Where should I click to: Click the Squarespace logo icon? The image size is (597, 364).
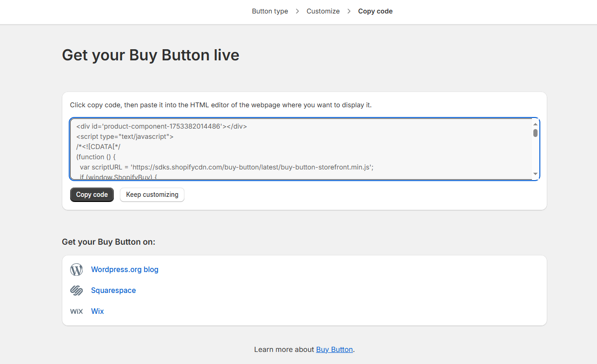(x=77, y=291)
